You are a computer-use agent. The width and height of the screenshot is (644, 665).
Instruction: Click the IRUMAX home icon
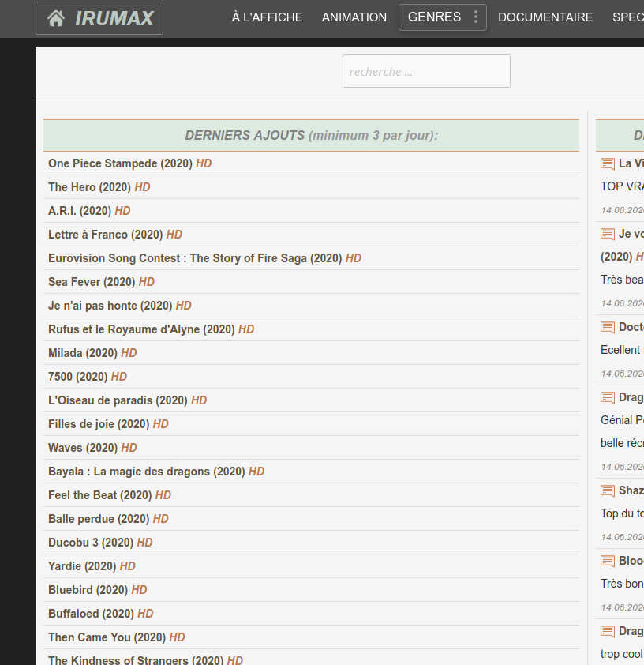pyautogui.click(x=56, y=18)
